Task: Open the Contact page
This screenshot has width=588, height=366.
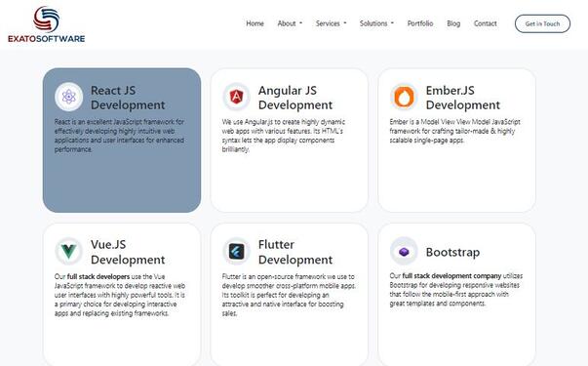Action: click(486, 23)
